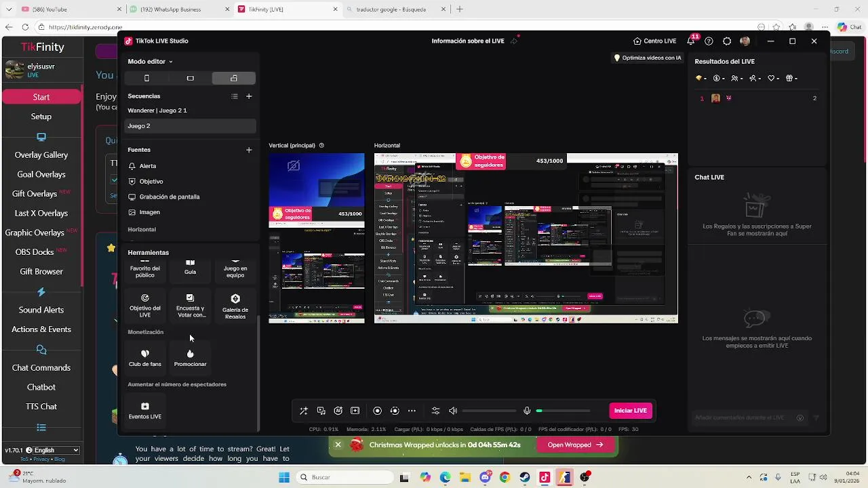
Task: Click the Windows Start button
Action: (283, 477)
